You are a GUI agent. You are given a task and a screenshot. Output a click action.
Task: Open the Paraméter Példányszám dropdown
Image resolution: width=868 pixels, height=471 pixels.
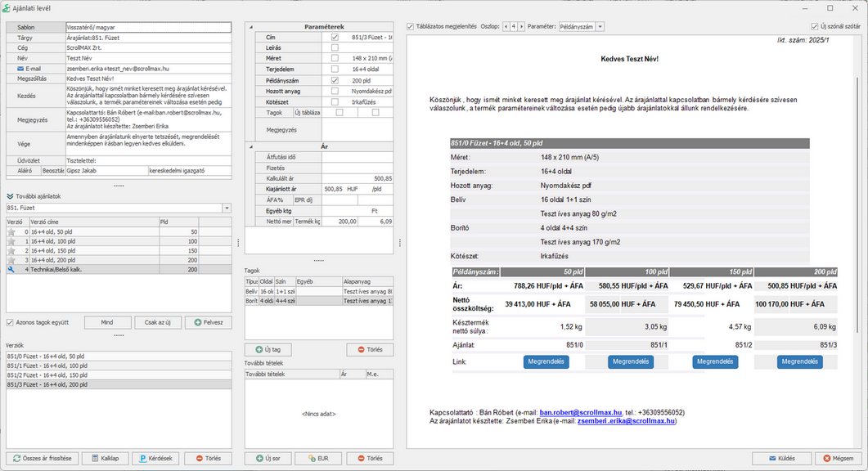[x=600, y=26]
